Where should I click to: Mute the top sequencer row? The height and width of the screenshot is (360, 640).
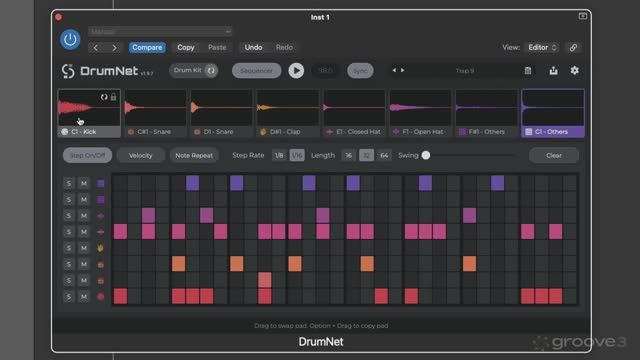pos(84,183)
